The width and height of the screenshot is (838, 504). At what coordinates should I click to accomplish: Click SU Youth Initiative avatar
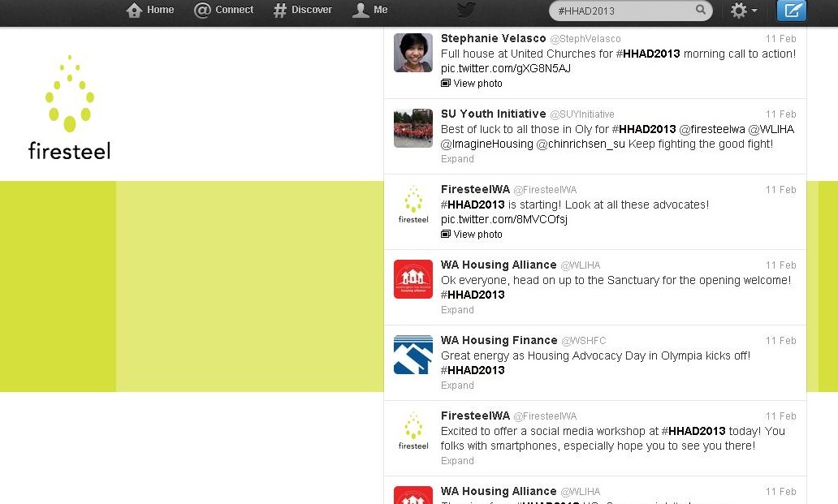(413, 128)
